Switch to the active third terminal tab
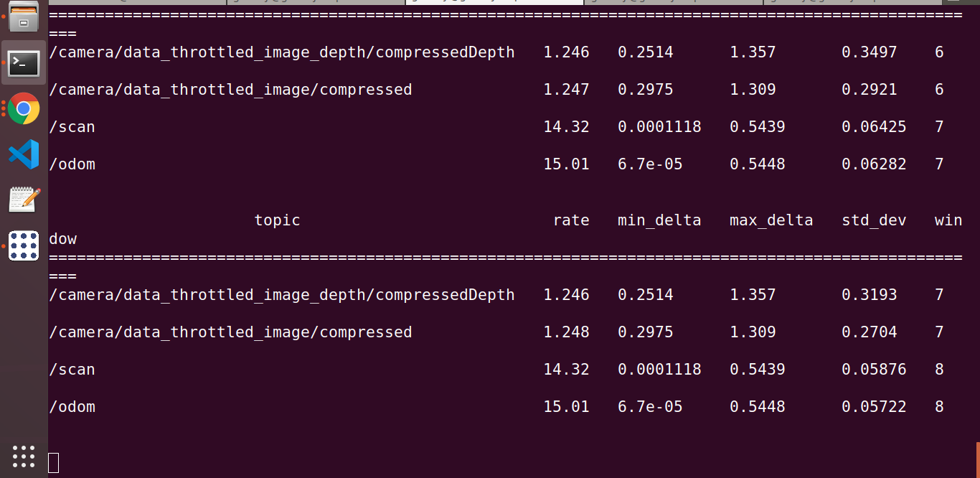 point(494,2)
